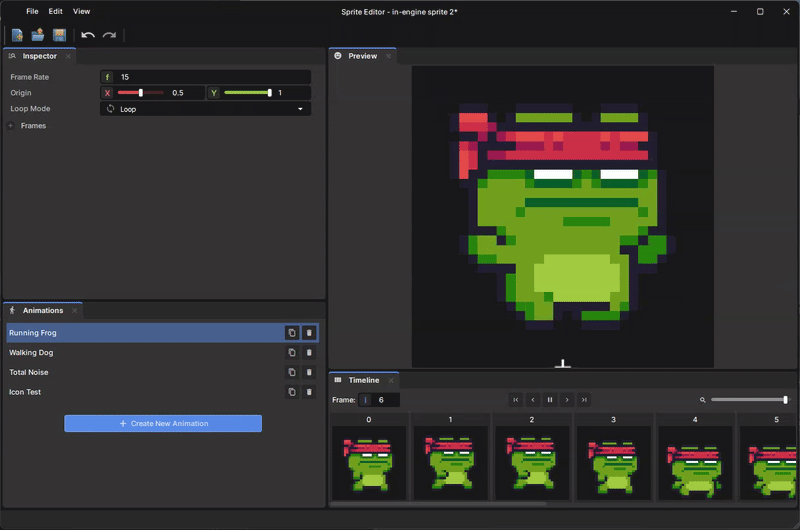This screenshot has width=800, height=530.
Task: Click the timeline zoom magnifier icon
Action: (x=703, y=400)
